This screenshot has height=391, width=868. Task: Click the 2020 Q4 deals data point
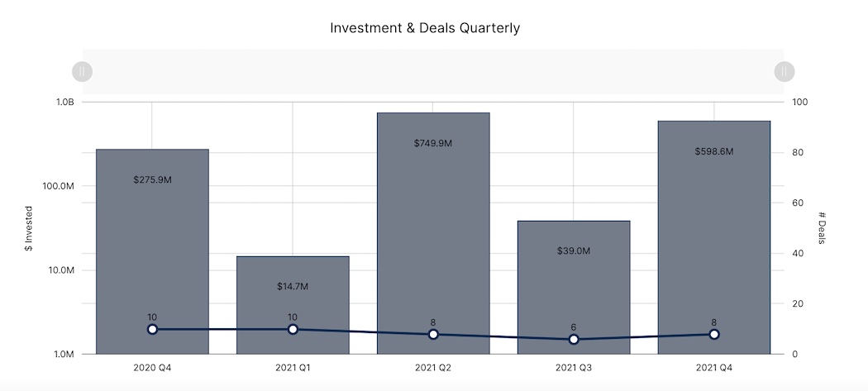click(152, 329)
